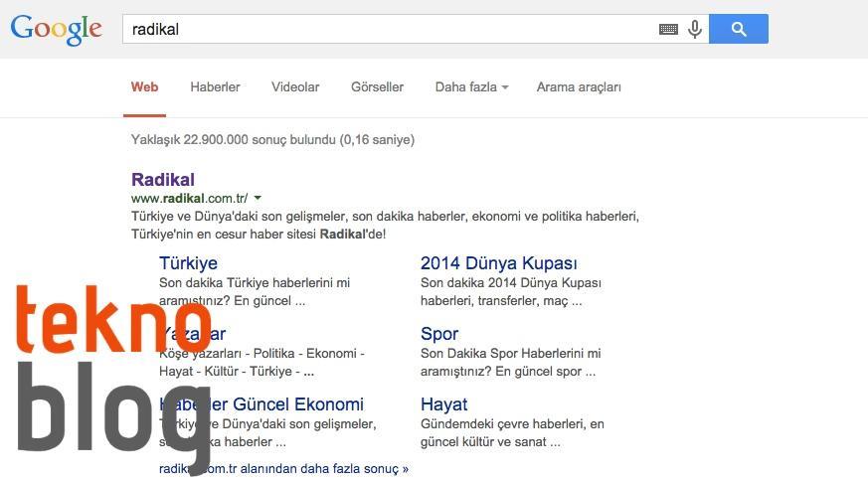Click snippet 'Son dakika 2014 Dünya Kupası'
The height and width of the screenshot is (480, 868).
[510, 282]
